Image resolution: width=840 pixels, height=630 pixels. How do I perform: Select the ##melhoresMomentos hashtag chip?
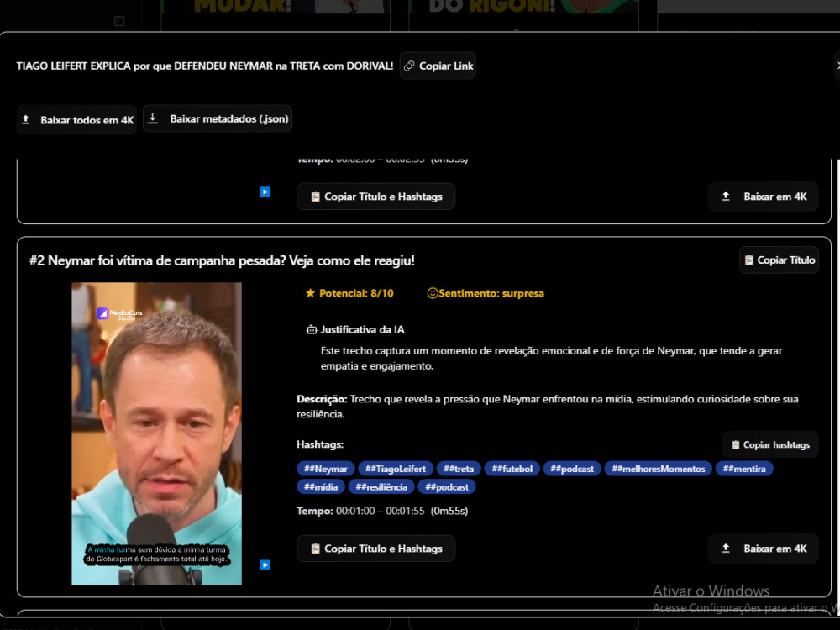pyautogui.click(x=659, y=469)
